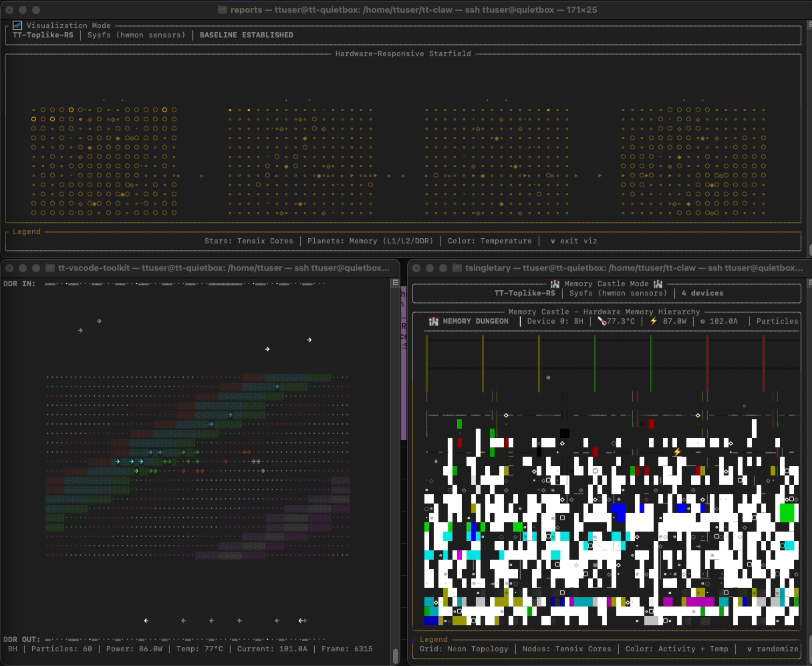Click 'Power: 86.0W' in the DDR status line
Viewport: 812px width, 666px height.
(134, 649)
